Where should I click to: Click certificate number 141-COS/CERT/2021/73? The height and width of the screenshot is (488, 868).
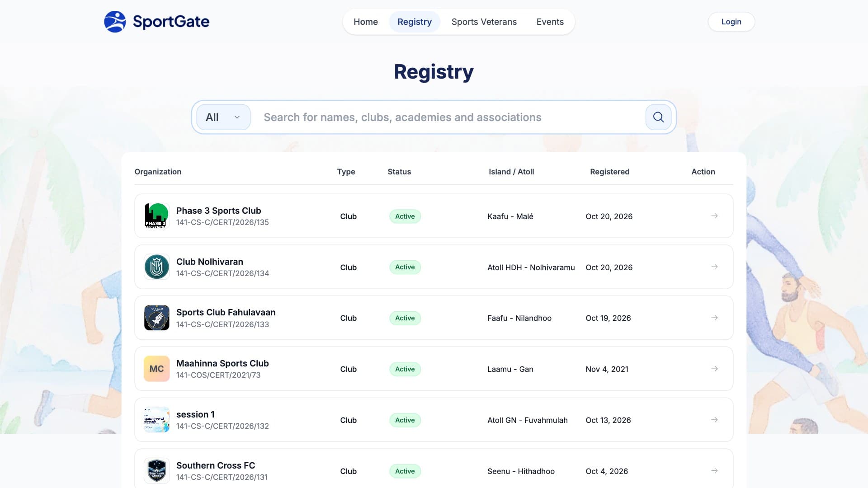point(218,375)
